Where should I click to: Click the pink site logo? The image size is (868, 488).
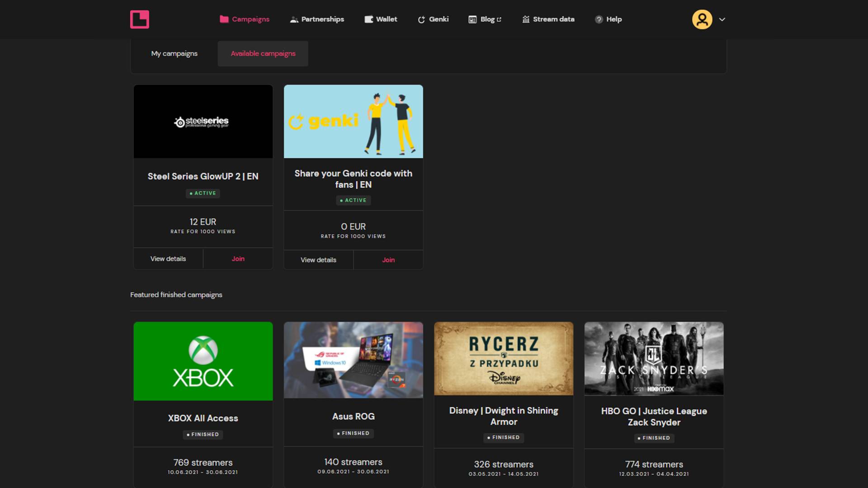[x=139, y=19]
